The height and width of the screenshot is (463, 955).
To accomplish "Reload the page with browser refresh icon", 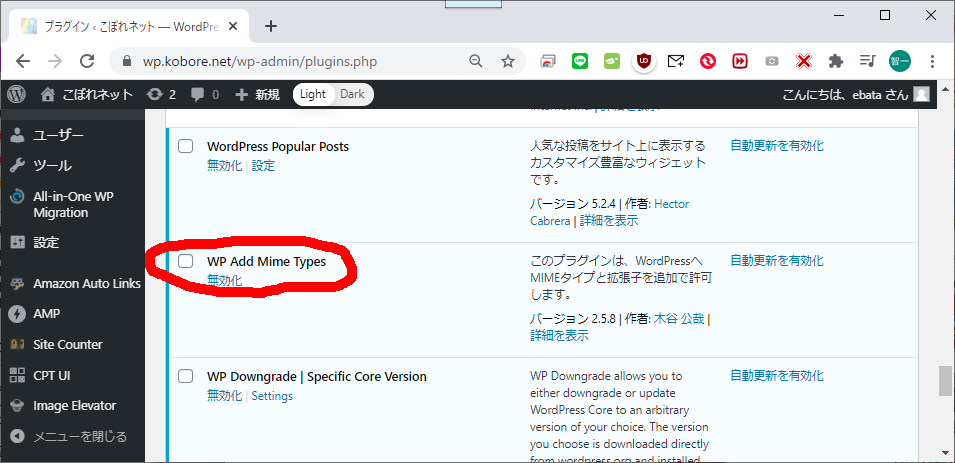I will point(87,61).
